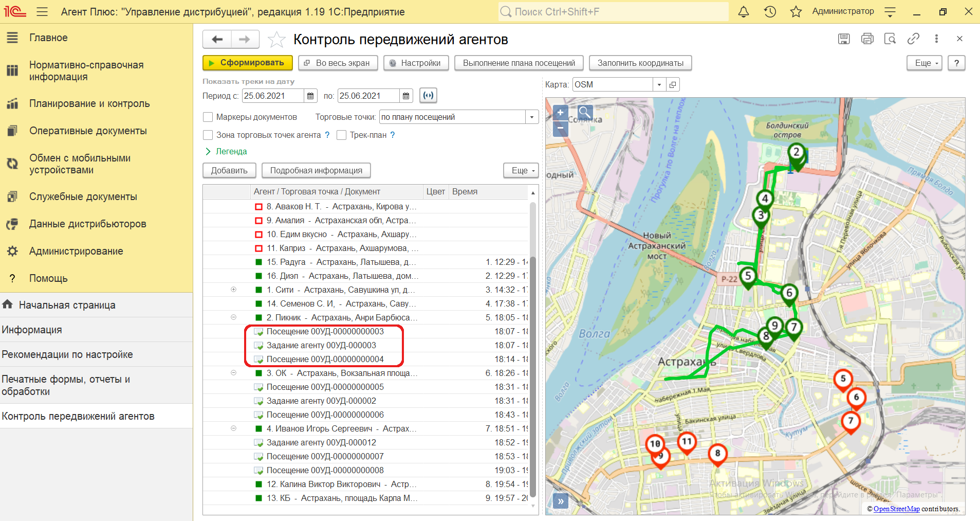The width and height of the screenshot is (980, 521).
Task: Open the map in a separate window
Action: click(x=673, y=84)
